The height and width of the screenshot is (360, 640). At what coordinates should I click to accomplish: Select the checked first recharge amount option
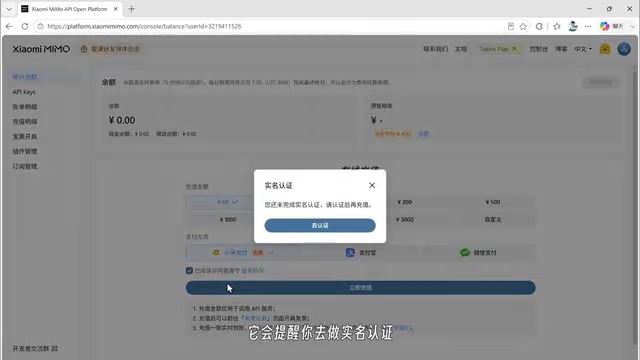point(228,202)
